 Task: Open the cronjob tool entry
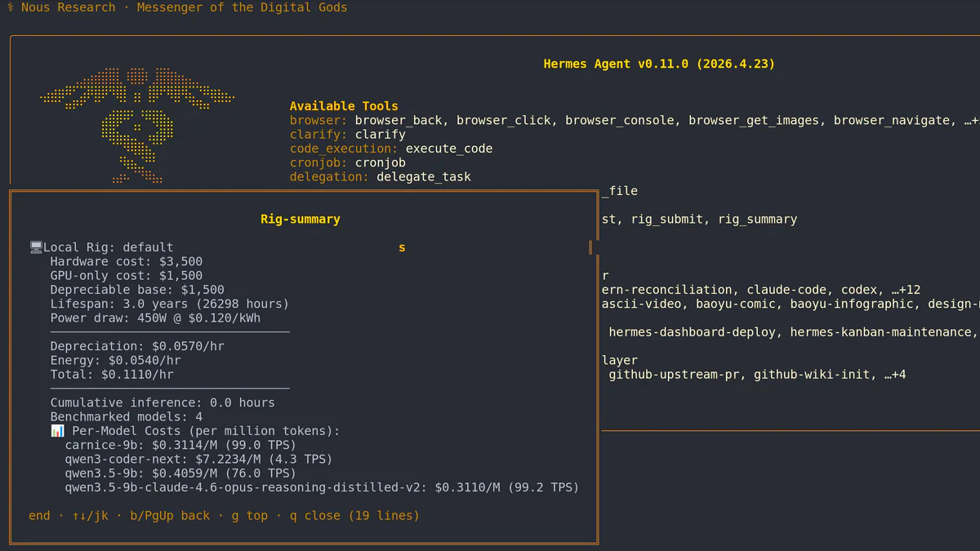380,162
